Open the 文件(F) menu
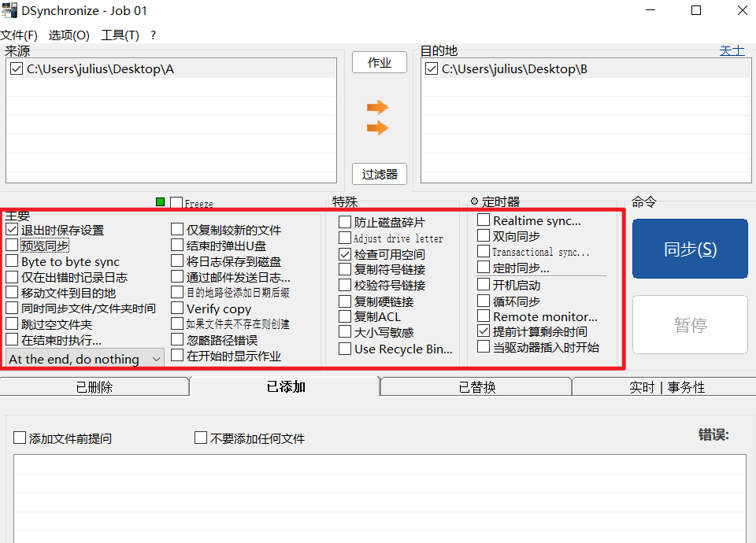The width and height of the screenshot is (756, 543). click(x=20, y=35)
